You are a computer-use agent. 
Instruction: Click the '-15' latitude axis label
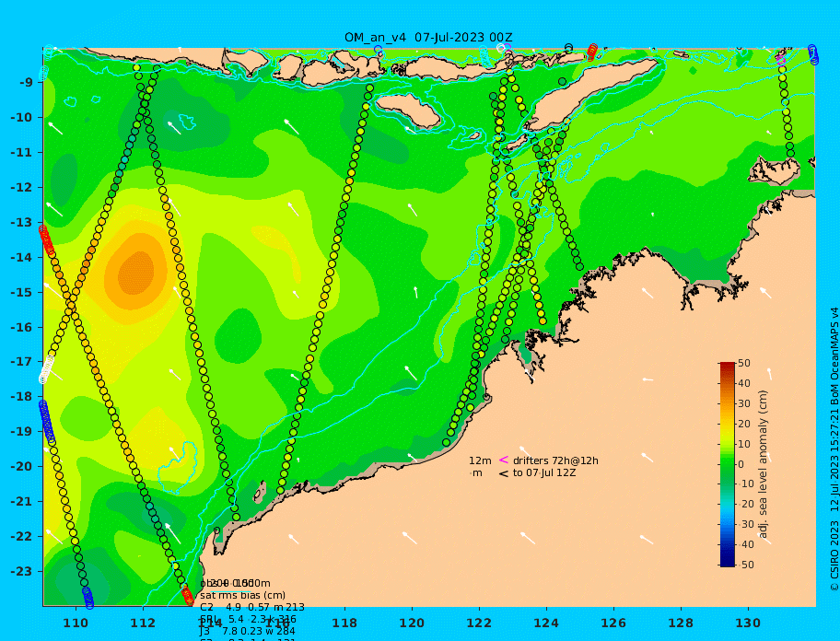pos(22,292)
